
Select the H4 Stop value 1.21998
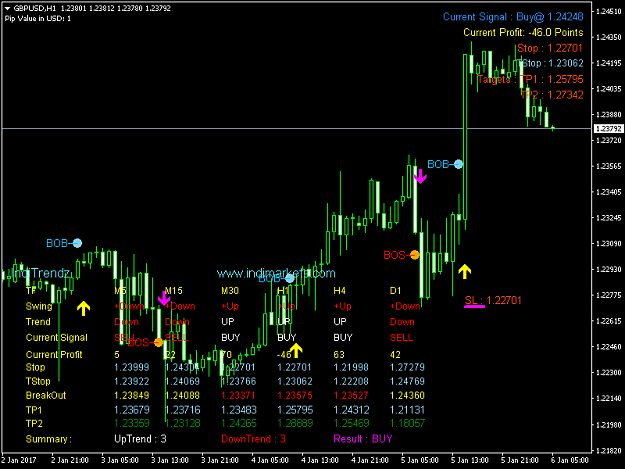coord(351,367)
